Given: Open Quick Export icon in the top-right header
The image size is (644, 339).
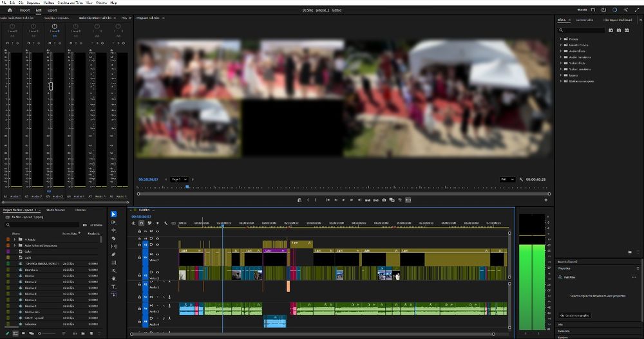Looking at the screenshot, I should tap(604, 10).
